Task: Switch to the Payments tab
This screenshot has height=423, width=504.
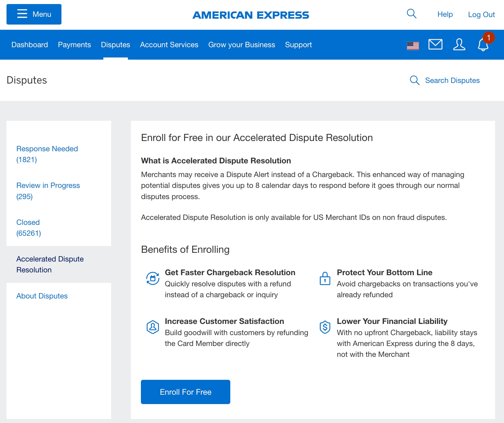Action: [x=74, y=45]
